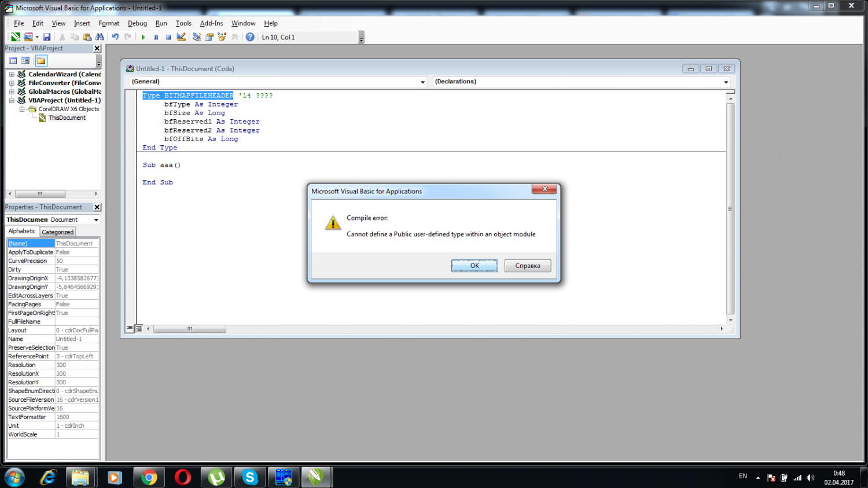Select the CurvePrecision property value 50

click(77, 261)
